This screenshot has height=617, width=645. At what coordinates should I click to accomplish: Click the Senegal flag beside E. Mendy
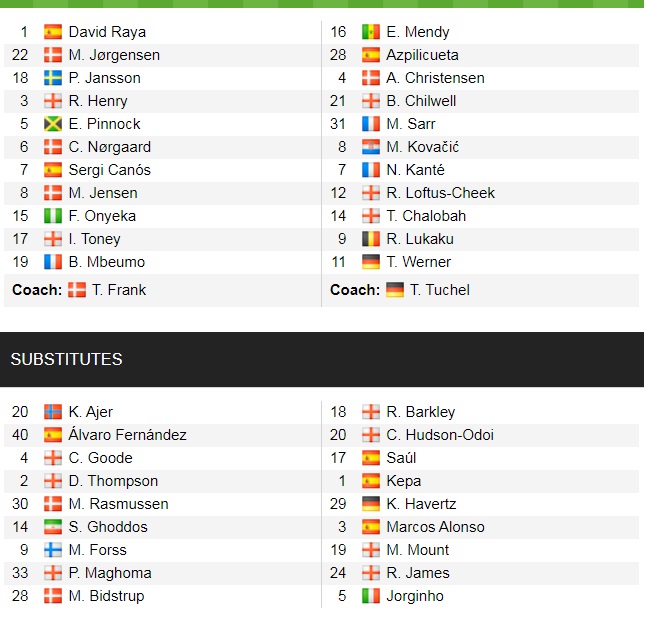point(371,32)
